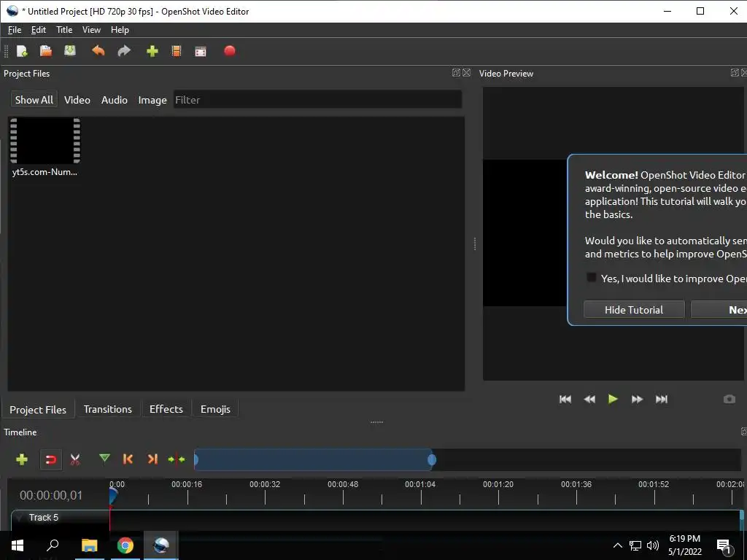Undock the Project Files panel
Image resolution: width=747 pixels, height=560 pixels.
click(x=456, y=72)
